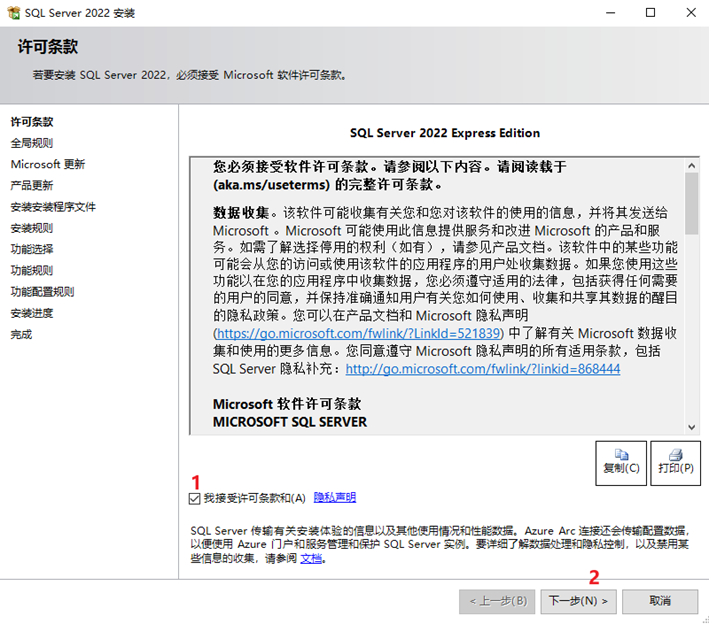Select the 安装进度 step in sidebar
The height and width of the screenshot is (624, 709).
(32, 313)
